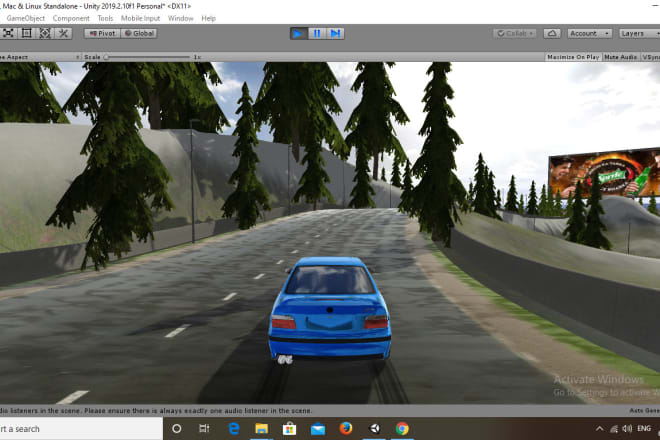Open Task View on taskbar
This screenshot has height=440, width=660.
pos(204,429)
